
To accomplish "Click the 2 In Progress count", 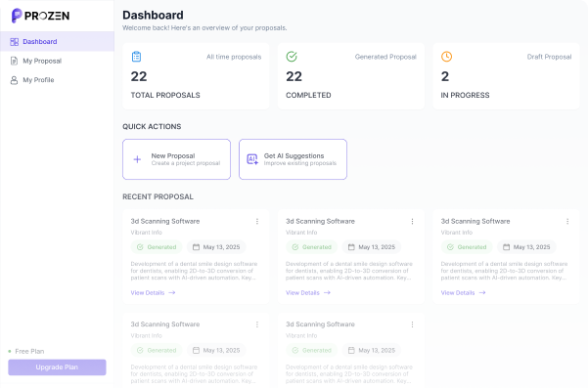I will [445, 77].
